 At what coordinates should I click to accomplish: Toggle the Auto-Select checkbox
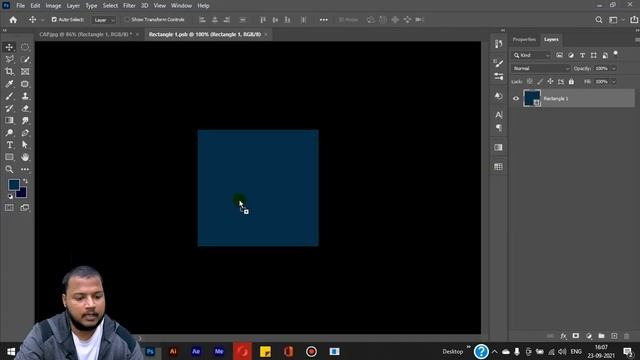(54, 20)
